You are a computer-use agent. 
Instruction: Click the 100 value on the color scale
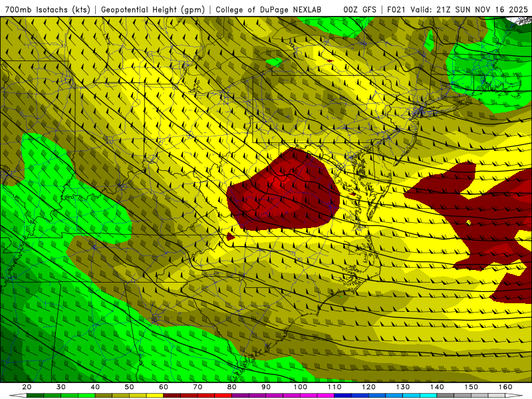(301, 387)
